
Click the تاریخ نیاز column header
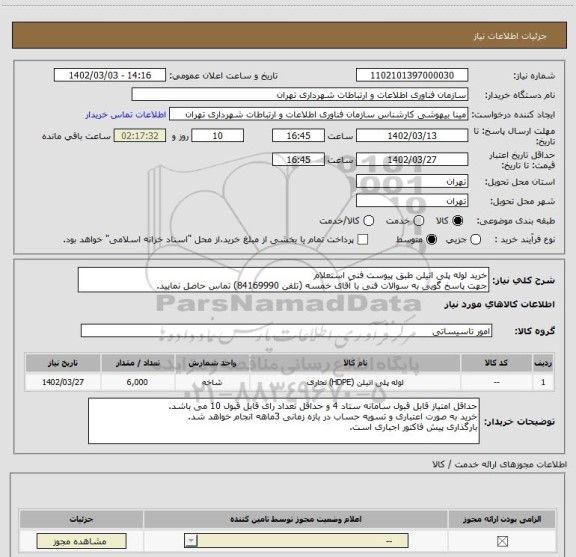tap(63, 363)
